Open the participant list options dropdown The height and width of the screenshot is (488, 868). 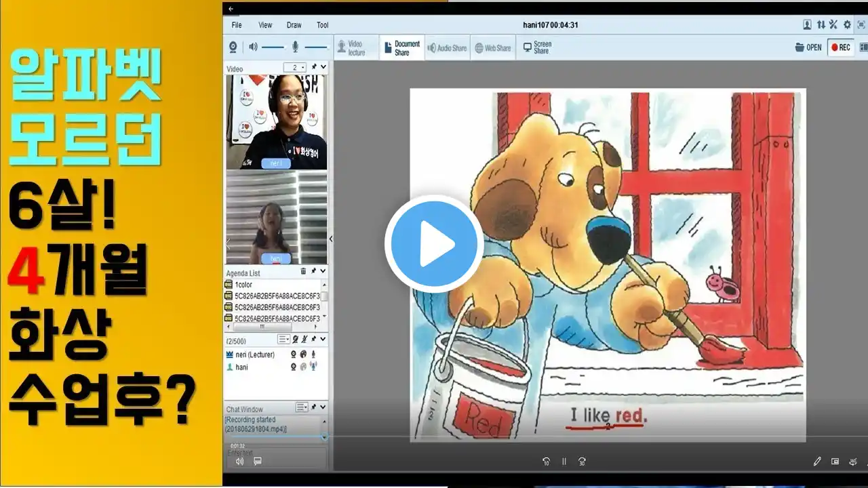click(283, 340)
